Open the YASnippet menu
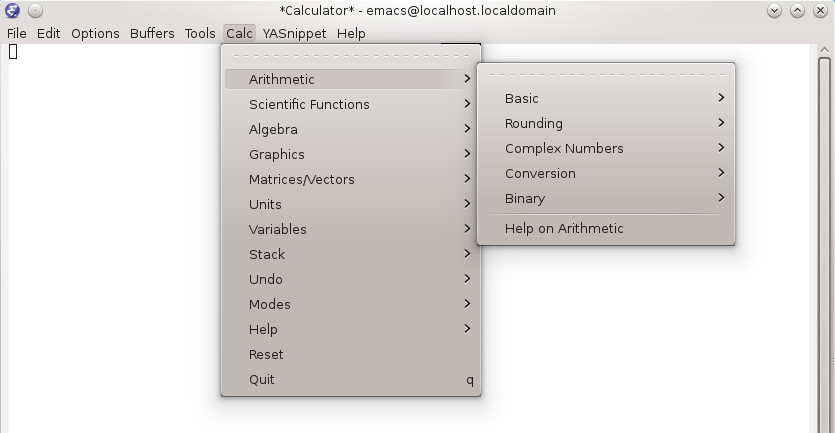Viewport: 835px width, 433px height. coord(296,33)
